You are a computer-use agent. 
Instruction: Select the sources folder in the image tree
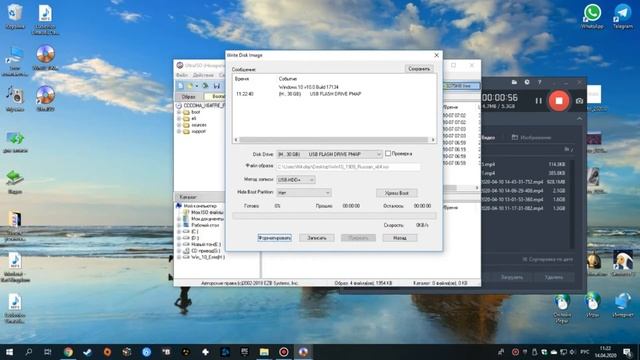click(x=199, y=125)
